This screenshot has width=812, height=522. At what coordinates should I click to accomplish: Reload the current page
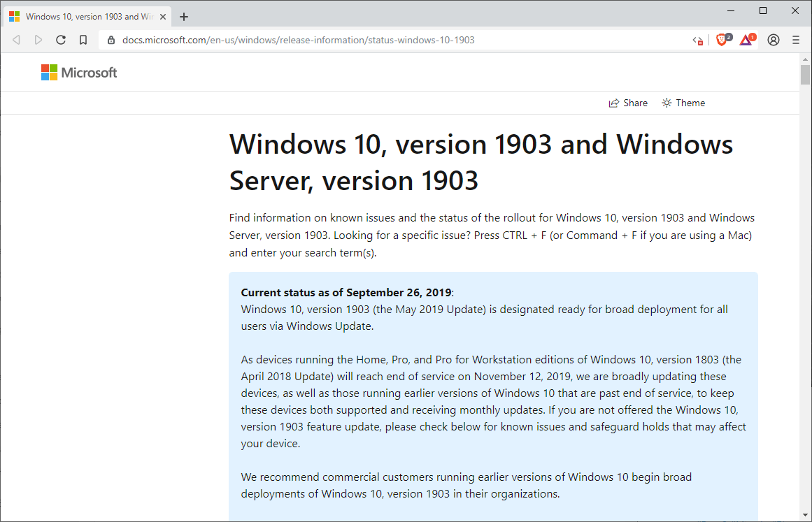(x=61, y=40)
